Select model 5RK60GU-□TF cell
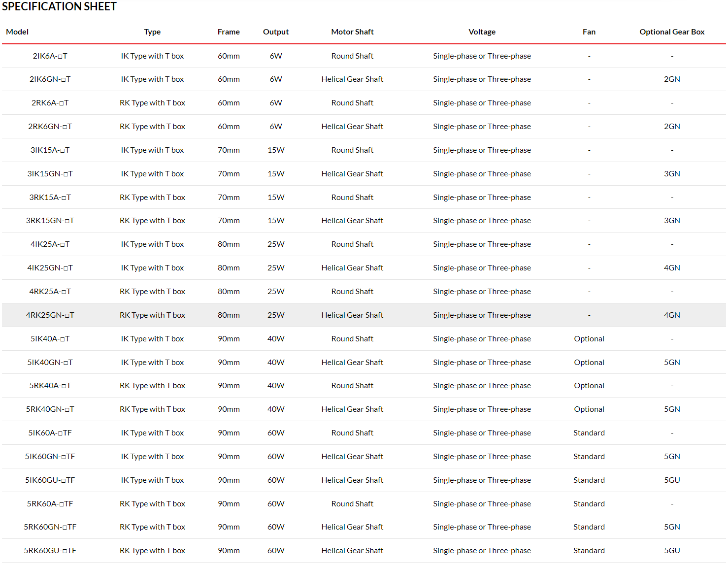The width and height of the screenshot is (728, 565). point(50,551)
